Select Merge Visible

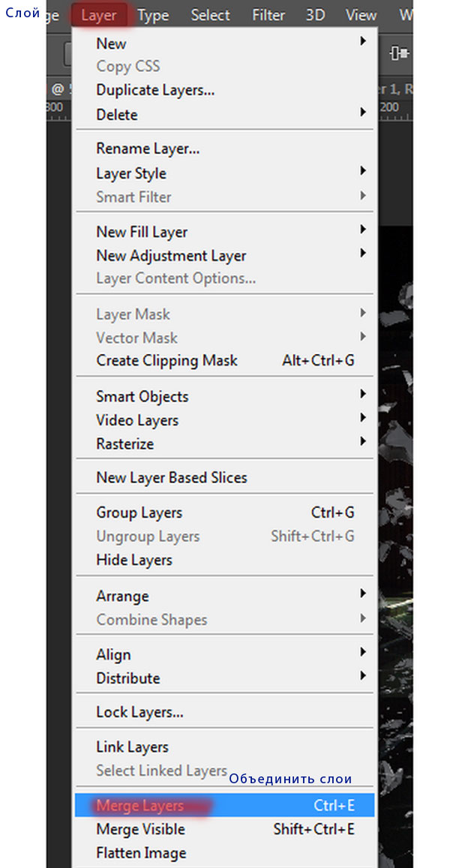click(x=225, y=829)
